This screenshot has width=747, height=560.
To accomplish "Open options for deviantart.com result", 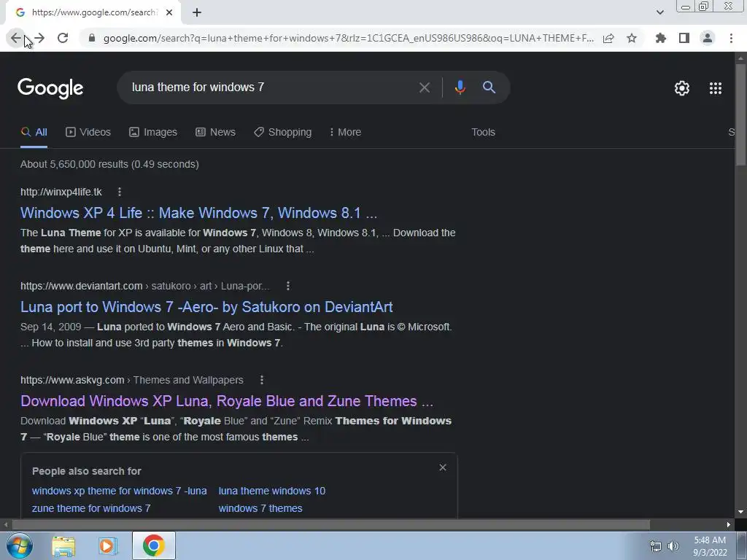I will [x=287, y=286].
